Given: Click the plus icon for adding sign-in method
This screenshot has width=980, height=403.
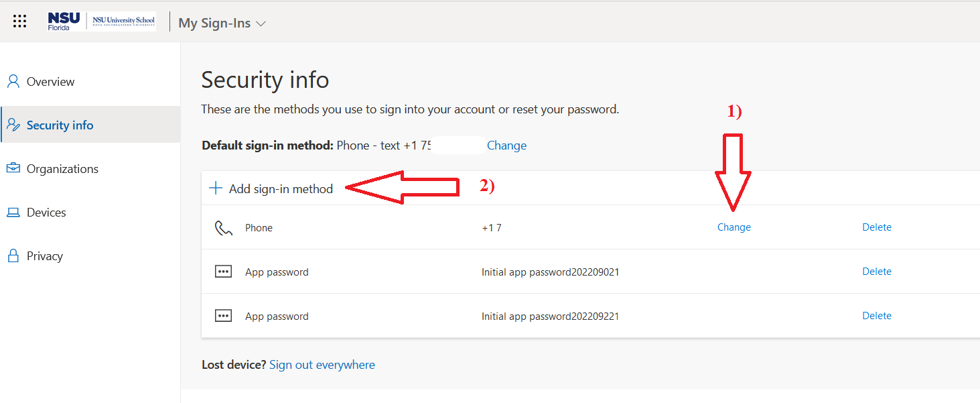Looking at the screenshot, I should [x=215, y=188].
